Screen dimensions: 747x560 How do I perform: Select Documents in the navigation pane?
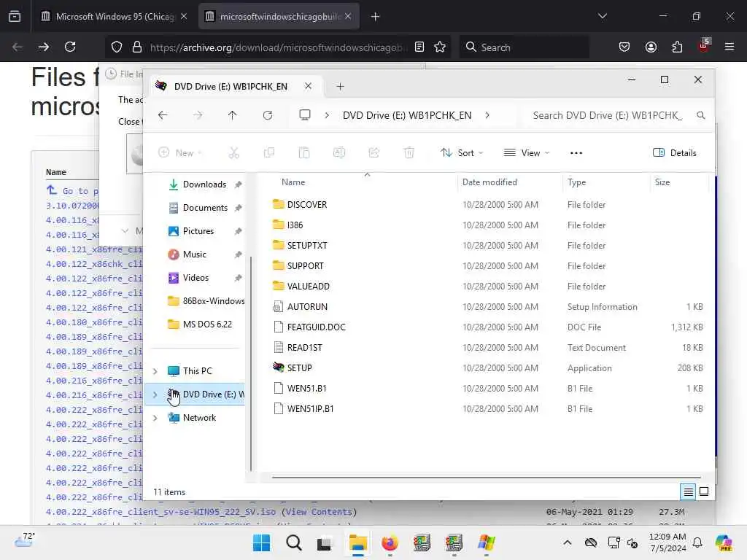205,208
